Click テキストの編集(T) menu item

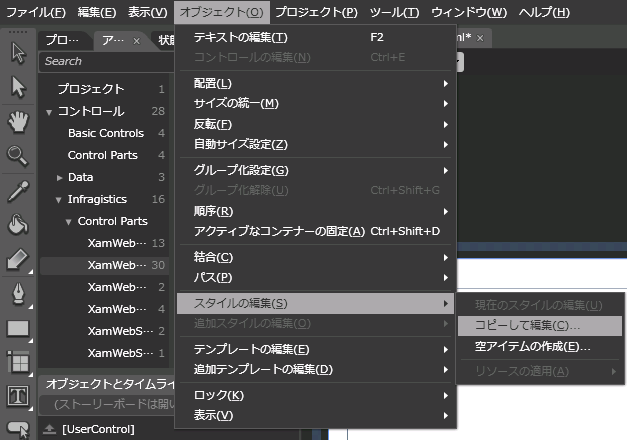coord(240,37)
